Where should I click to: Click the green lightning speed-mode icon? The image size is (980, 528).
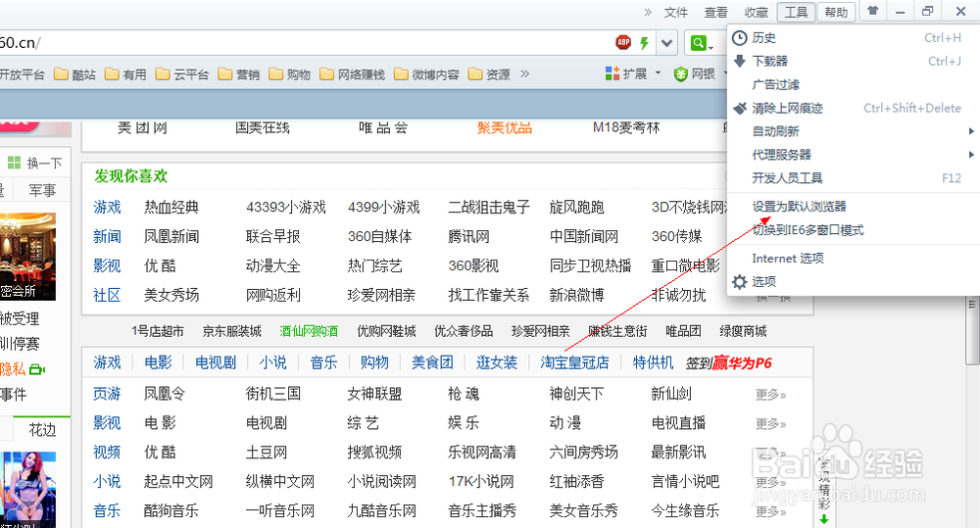click(645, 43)
